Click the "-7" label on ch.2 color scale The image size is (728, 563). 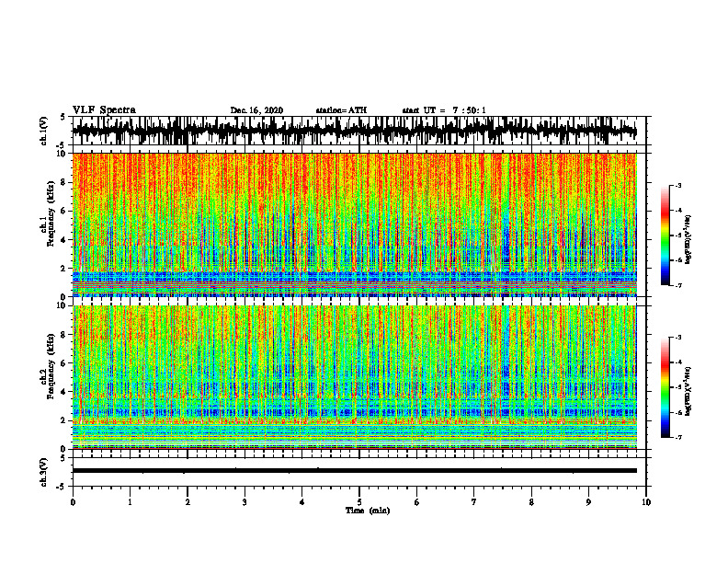pyautogui.click(x=678, y=438)
